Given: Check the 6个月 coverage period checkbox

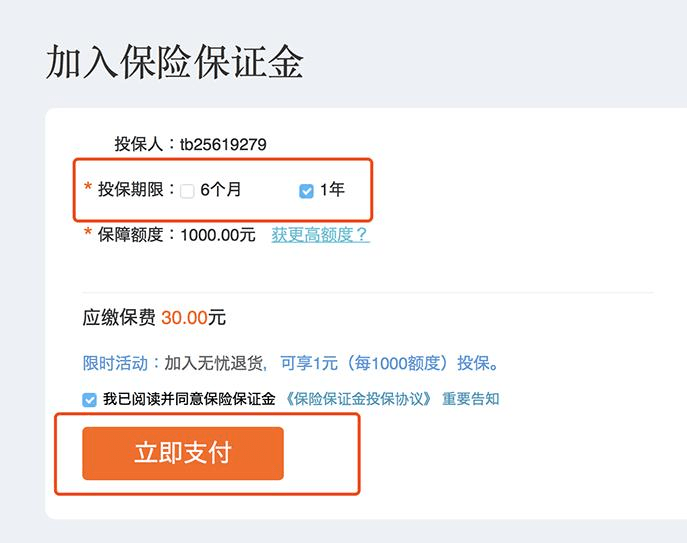Looking at the screenshot, I should pos(187,191).
